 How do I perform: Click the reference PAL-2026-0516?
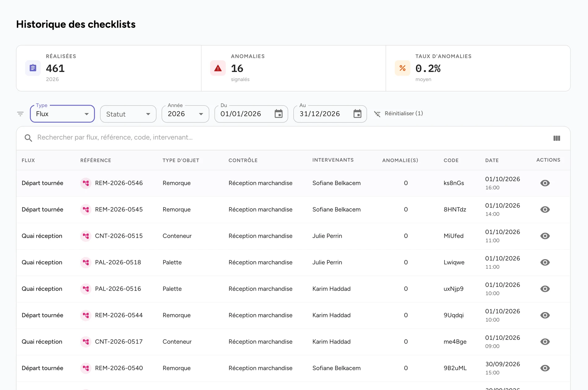(x=118, y=289)
